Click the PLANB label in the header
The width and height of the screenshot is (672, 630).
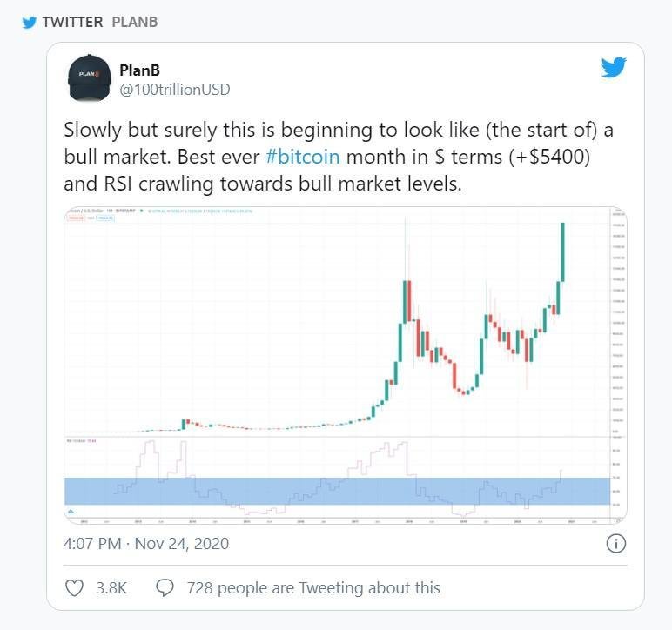click(x=135, y=21)
